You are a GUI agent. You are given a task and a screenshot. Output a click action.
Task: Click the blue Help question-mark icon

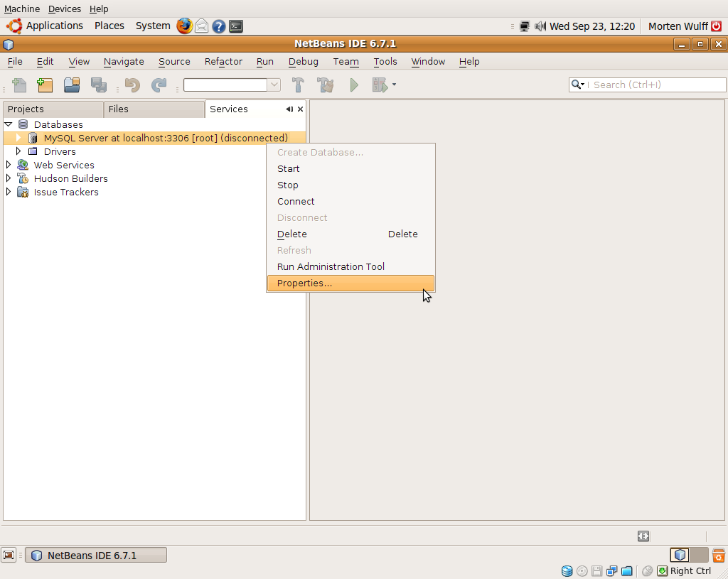click(219, 26)
